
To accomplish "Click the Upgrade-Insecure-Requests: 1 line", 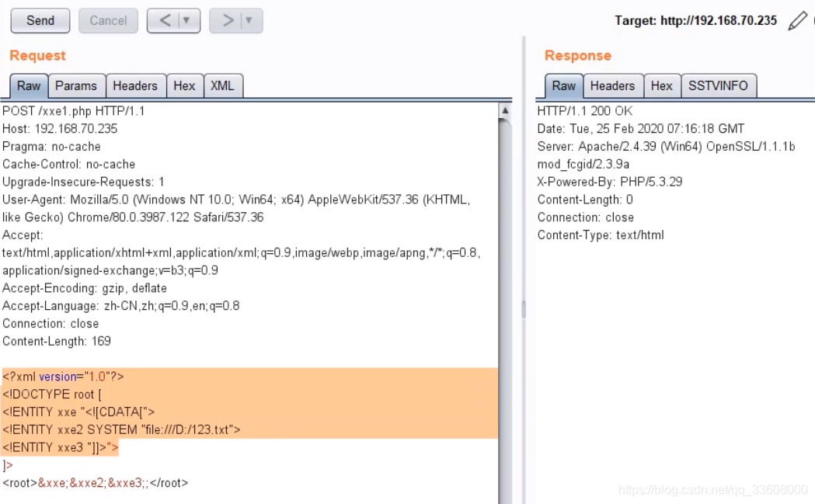I will [83, 182].
